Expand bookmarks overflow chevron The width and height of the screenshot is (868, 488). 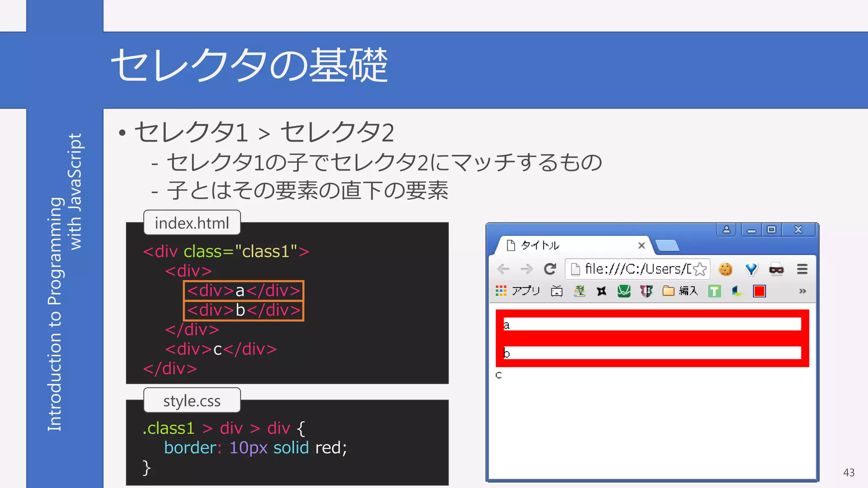click(x=802, y=291)
